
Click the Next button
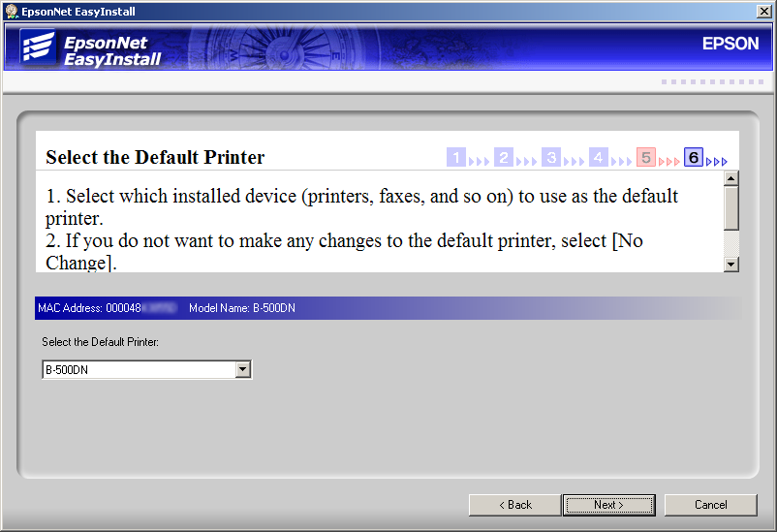pos(609,505)
